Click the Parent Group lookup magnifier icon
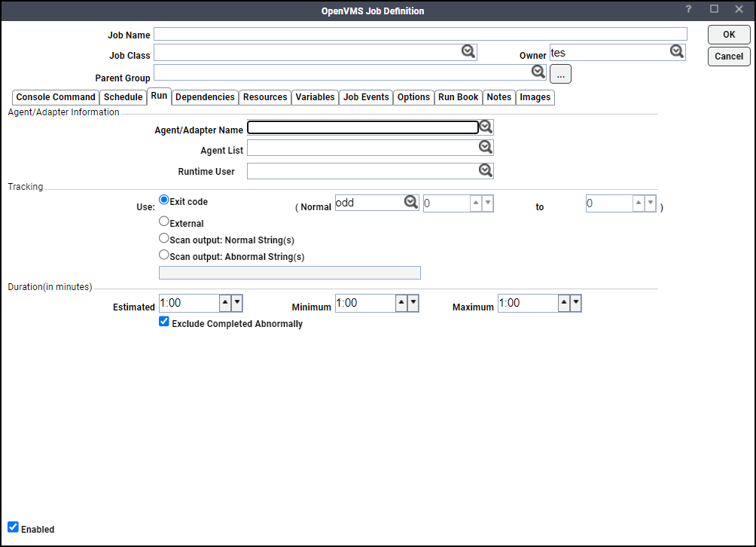Image resolution: width=756 pixels, height=547 pixels. [x=538, y=72]
